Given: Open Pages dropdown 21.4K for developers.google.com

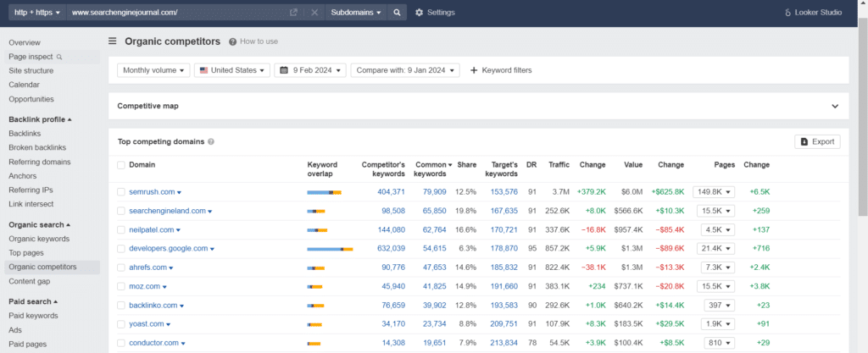Looking at the screenshot, I should [x=717, y=249].
